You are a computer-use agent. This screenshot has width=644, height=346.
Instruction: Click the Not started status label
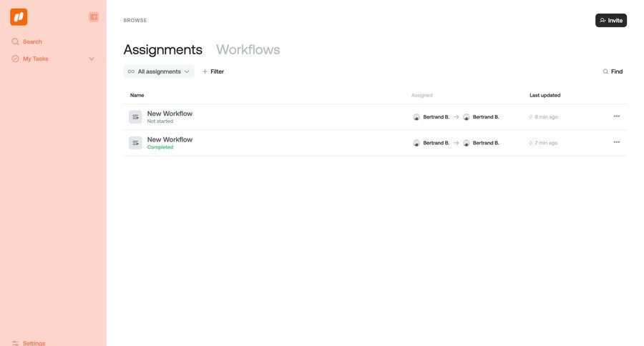coord(160,122)
